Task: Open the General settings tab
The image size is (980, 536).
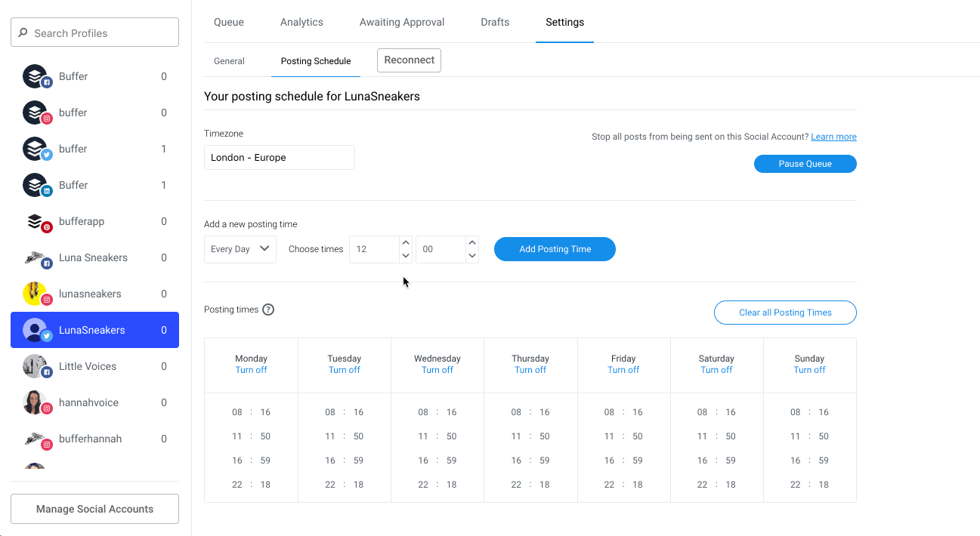Action: point(229,61)
